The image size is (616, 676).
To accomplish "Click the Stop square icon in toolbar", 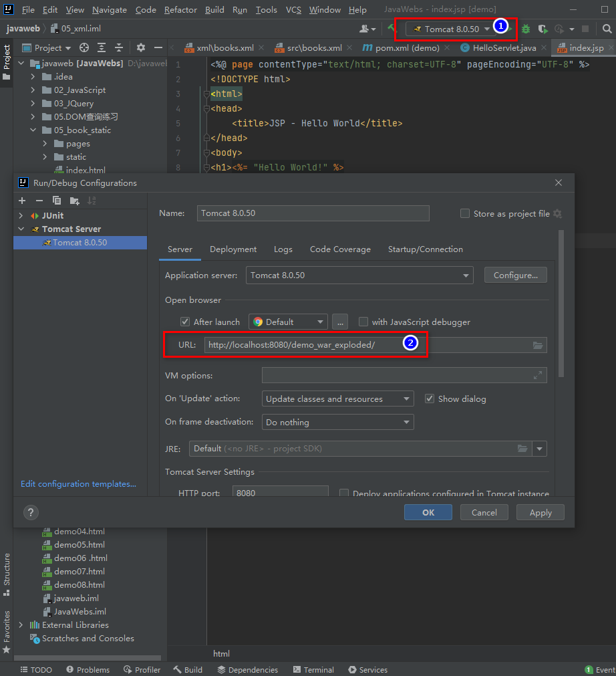I will (585, 29).
